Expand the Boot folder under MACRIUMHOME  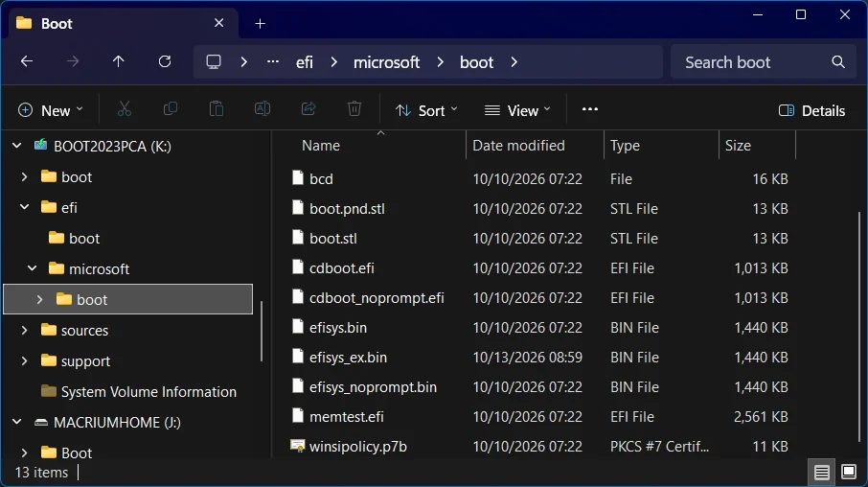24,452
